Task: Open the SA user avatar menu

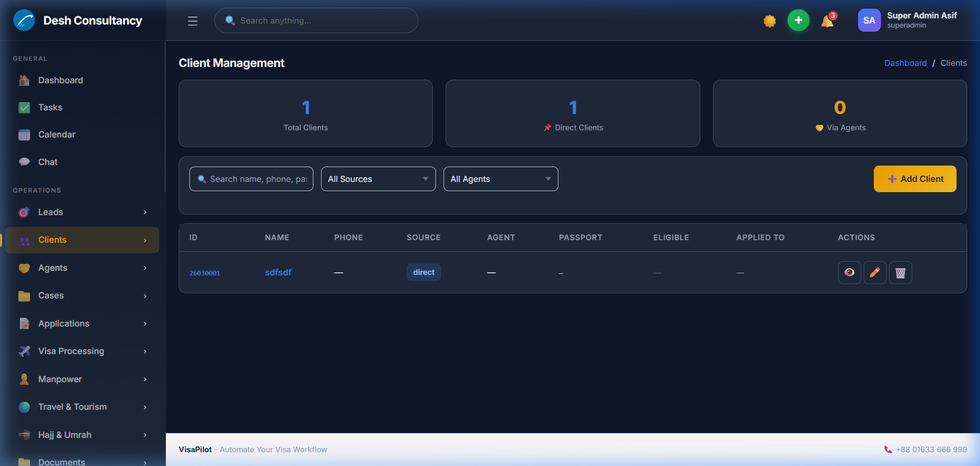Action: 869,20
